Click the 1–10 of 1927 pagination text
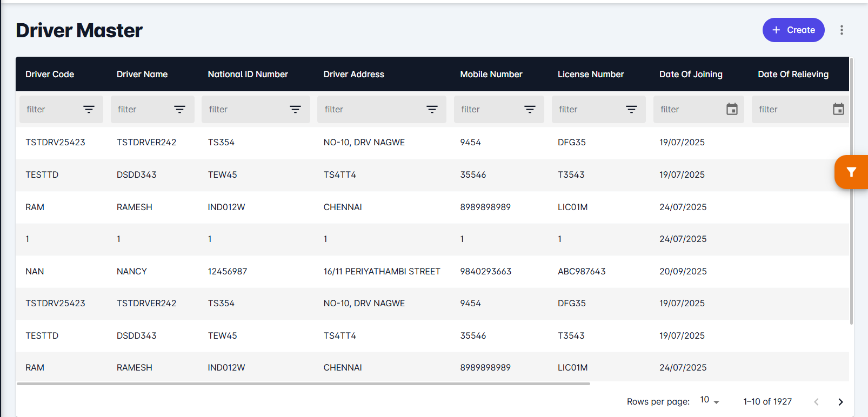 click(x=767, y=401)
